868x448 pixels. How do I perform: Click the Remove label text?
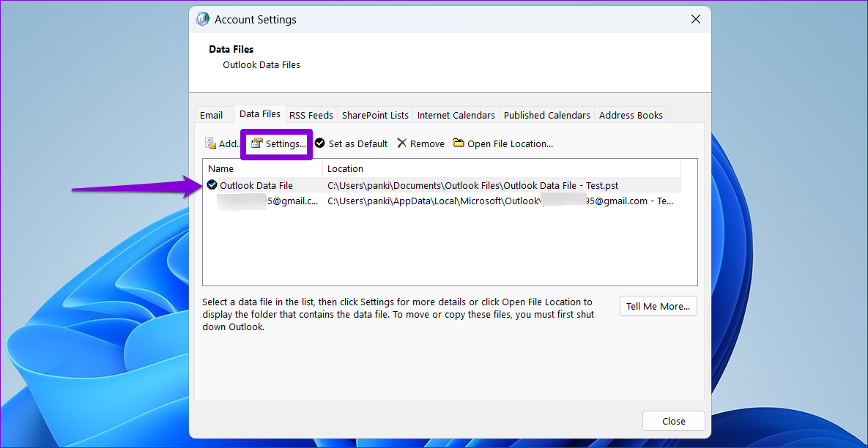click(427, 143)
